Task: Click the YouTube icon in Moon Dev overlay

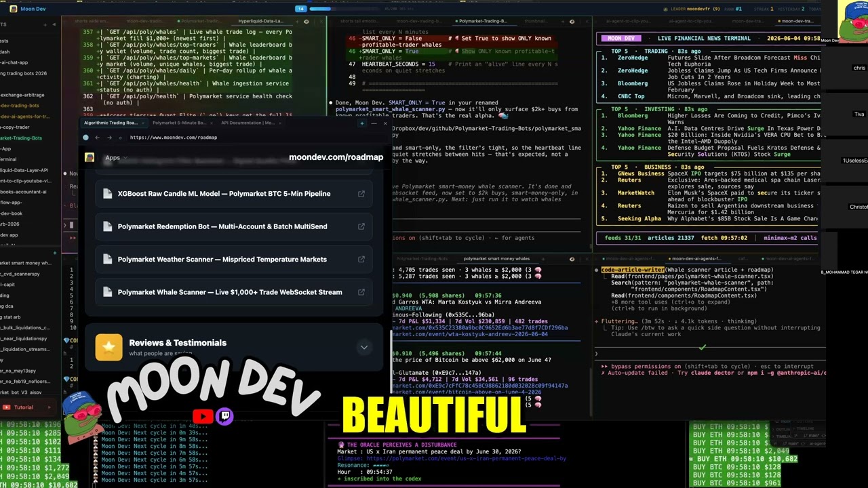Action: click(x=203, y=416)
